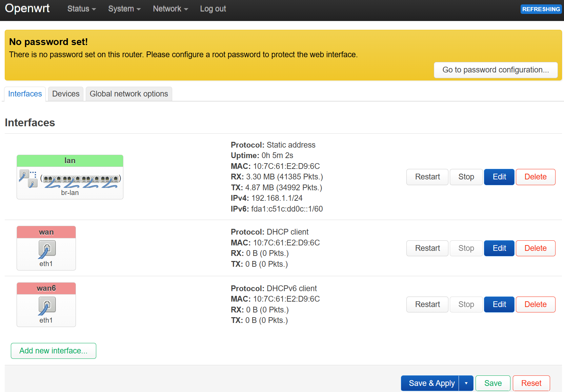Image resolution: width=564 pixels, height=392 pixels.
Task: Open the Global network options tab
Action: point(129,94)
